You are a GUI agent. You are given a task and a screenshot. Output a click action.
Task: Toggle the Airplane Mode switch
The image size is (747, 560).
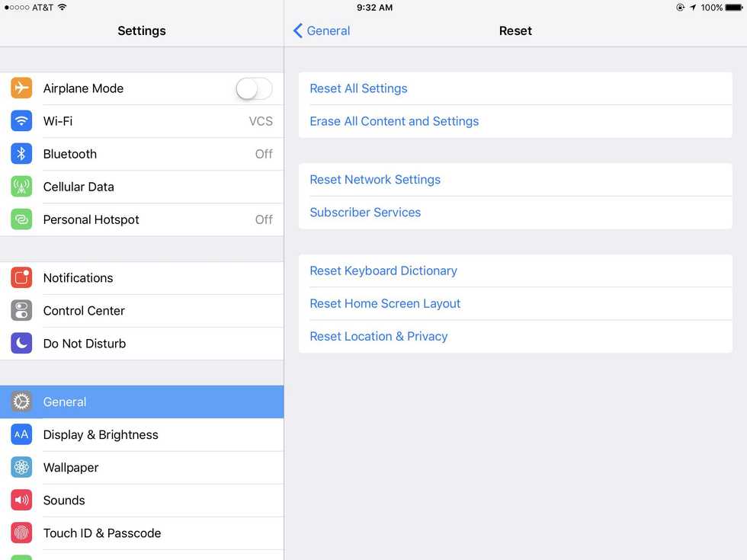254,88
